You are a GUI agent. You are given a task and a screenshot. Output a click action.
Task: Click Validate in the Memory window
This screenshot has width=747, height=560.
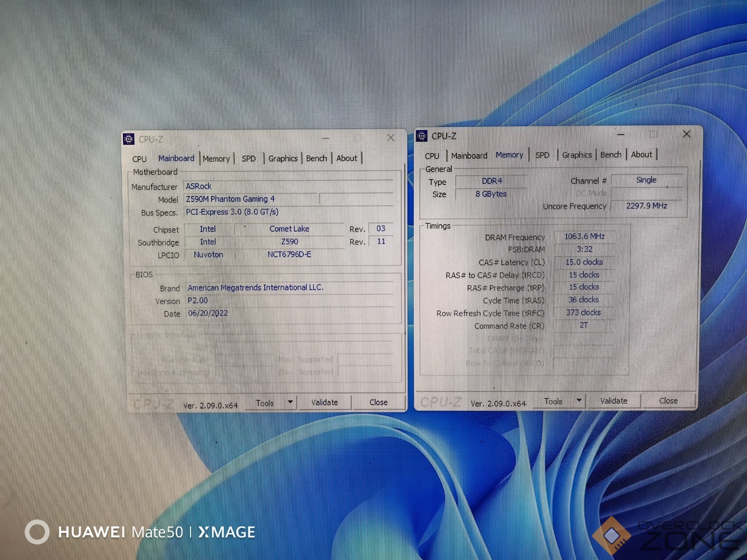pyautogui.click(x=613, y=401)
